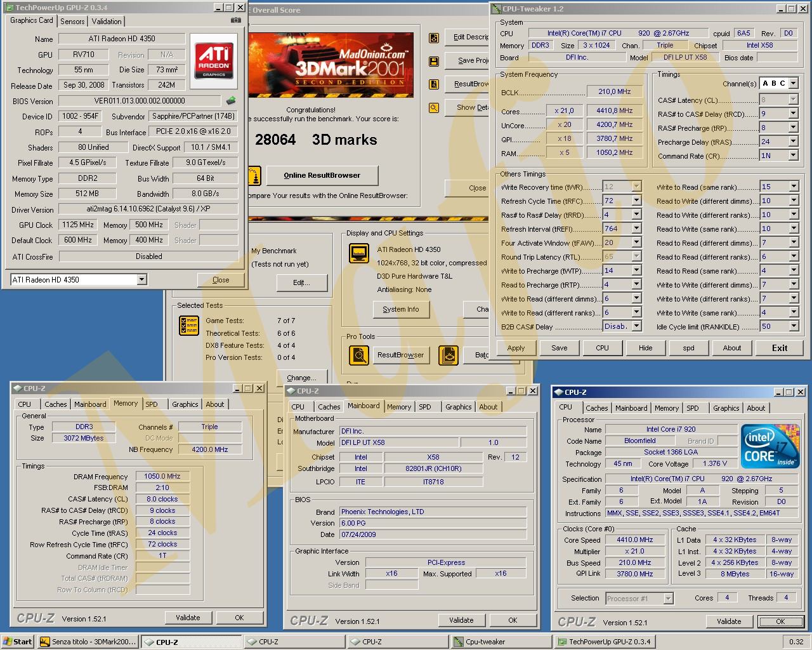Viewport: 812px width, 650px height.
Task: Open the Refresh Interval (tREFI) dropdown
Action: [636, 229]
